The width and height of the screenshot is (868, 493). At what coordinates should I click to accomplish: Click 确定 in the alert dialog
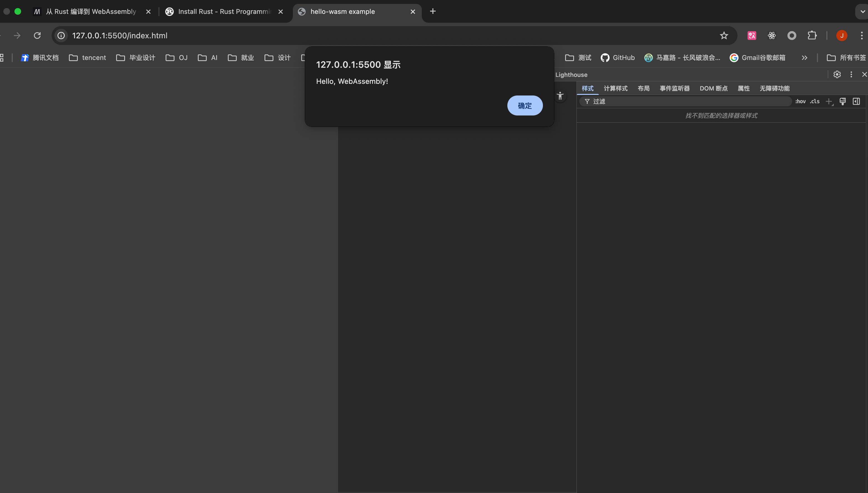click(x=525, y=106)
